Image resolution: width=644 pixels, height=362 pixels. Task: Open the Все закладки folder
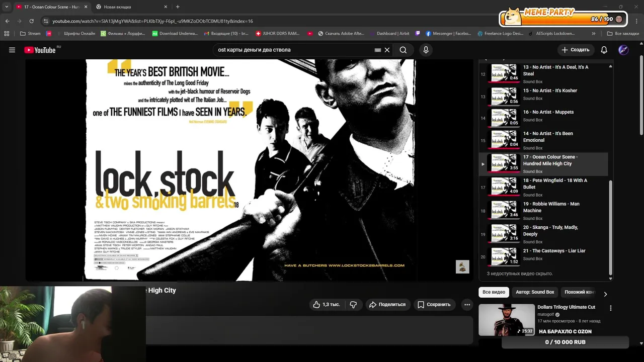click(x=623, y=34)
